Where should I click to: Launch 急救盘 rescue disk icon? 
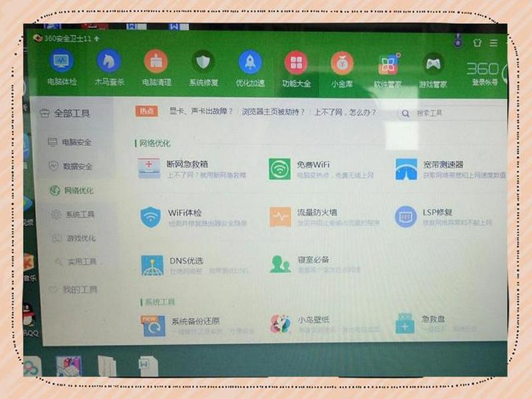pyautogui.click(x=405, y=324)
